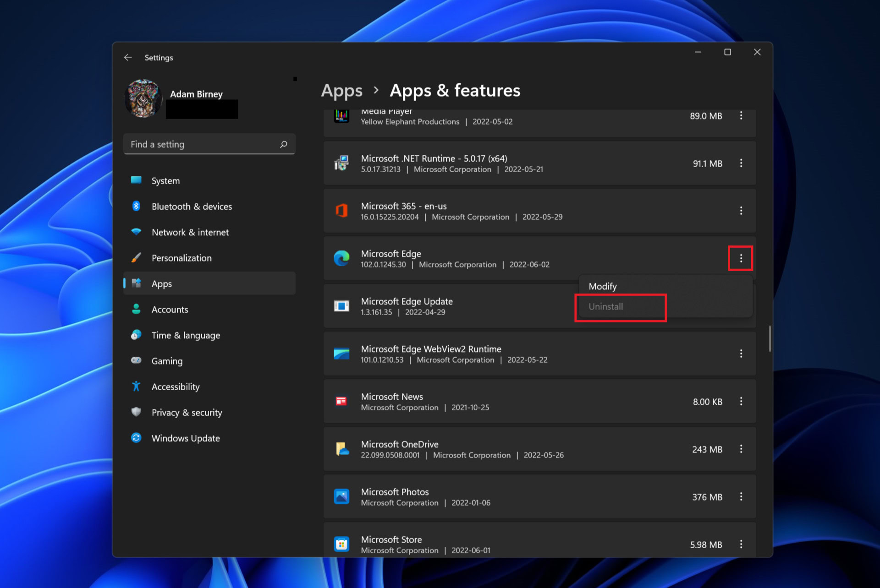The height and width of the screenshot is (588, 880).
Task: Open Gaming settings
Action: [209, 360]
